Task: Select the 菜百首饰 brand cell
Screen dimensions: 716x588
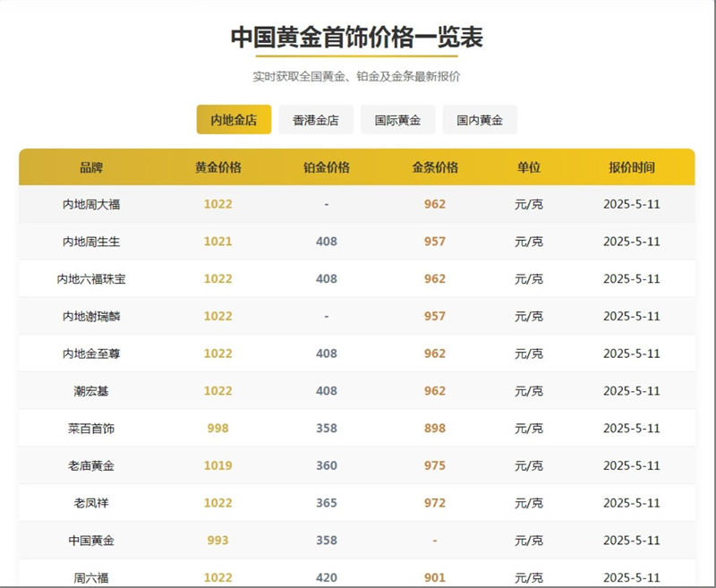Action: click(91, 429)
